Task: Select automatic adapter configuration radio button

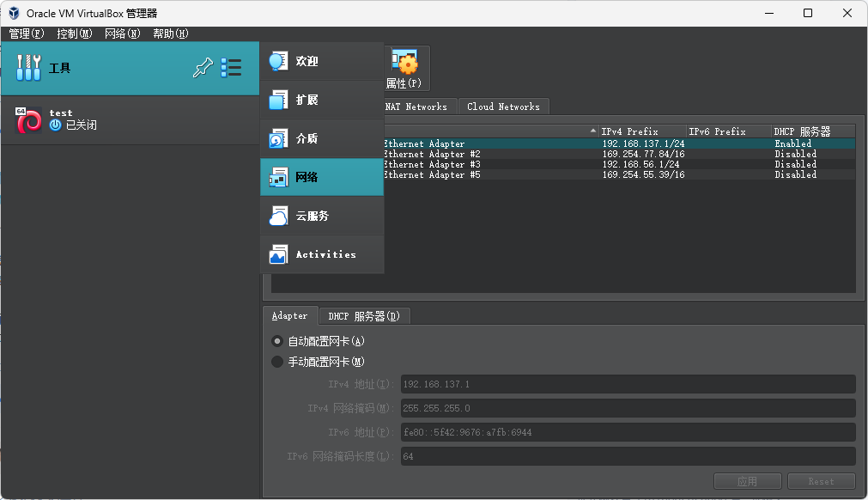Action: 277,341
